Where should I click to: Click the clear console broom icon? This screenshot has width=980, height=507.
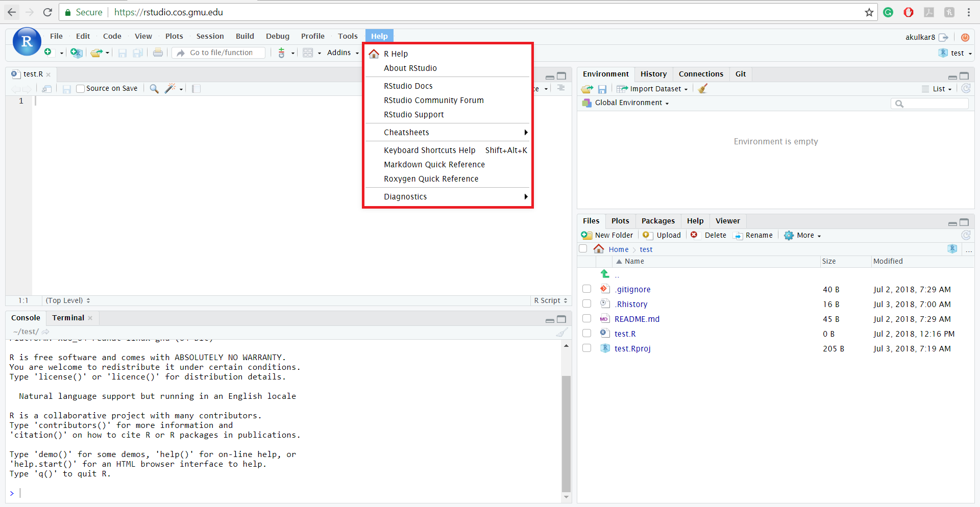tap(562, 332)
